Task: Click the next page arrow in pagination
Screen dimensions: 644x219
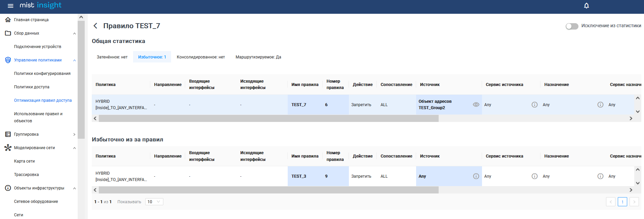Action: click(634, 202)
